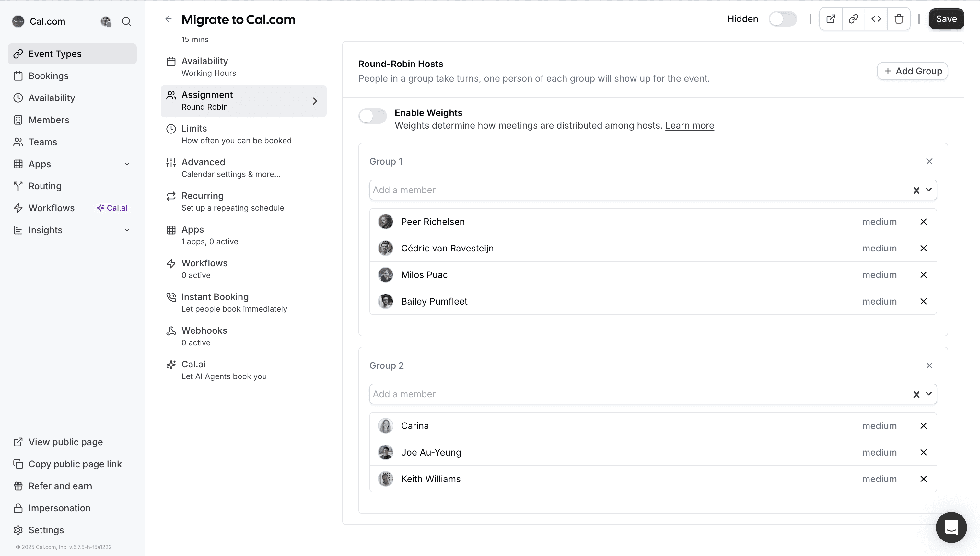Expand the Insights sidebar submenu
The image size is (980, 556).
tap(127, 230)
